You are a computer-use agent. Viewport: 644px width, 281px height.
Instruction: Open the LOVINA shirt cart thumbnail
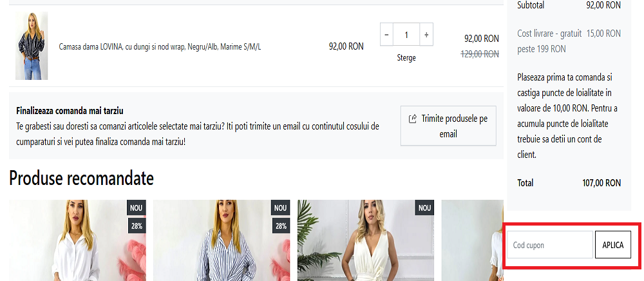tap(32, 46)
